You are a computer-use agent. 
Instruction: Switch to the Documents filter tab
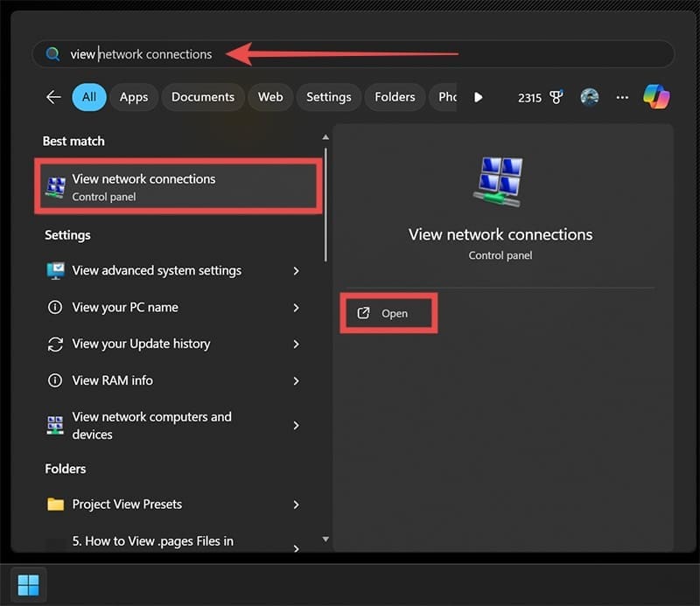(202, 97)
